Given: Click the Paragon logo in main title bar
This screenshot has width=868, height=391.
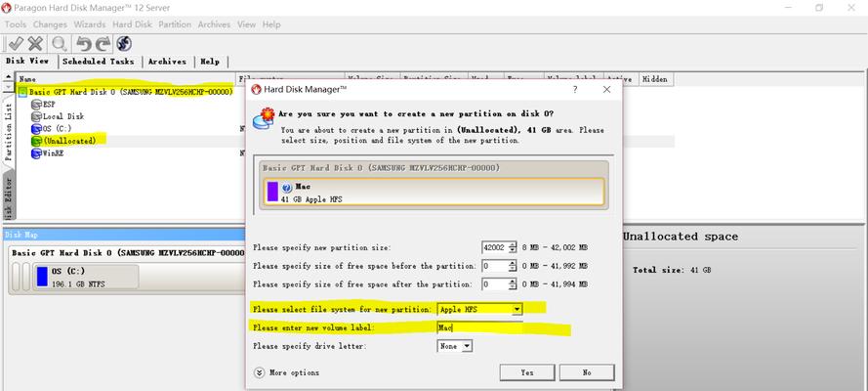Looking at the screenshot, I should 7,8.
